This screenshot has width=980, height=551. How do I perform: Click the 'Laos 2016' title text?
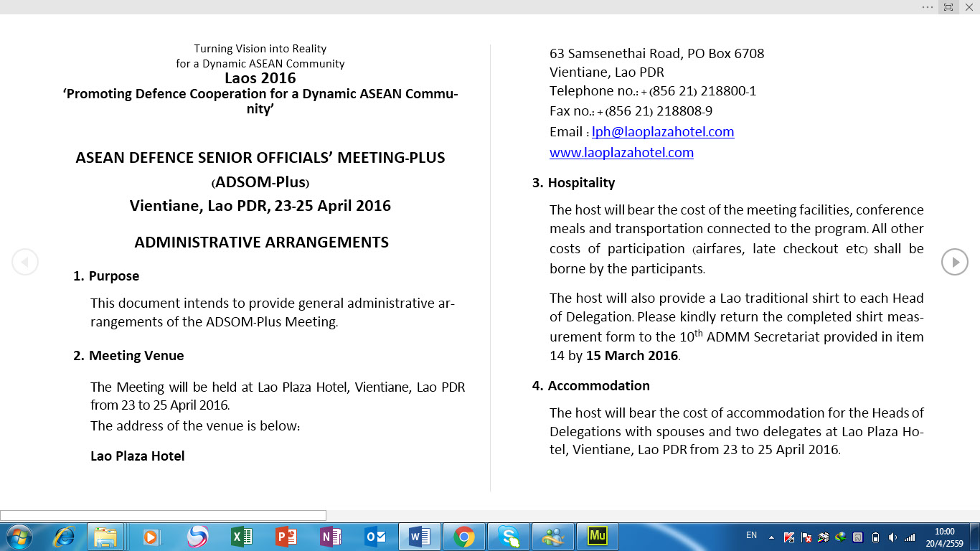coord(260,77)
